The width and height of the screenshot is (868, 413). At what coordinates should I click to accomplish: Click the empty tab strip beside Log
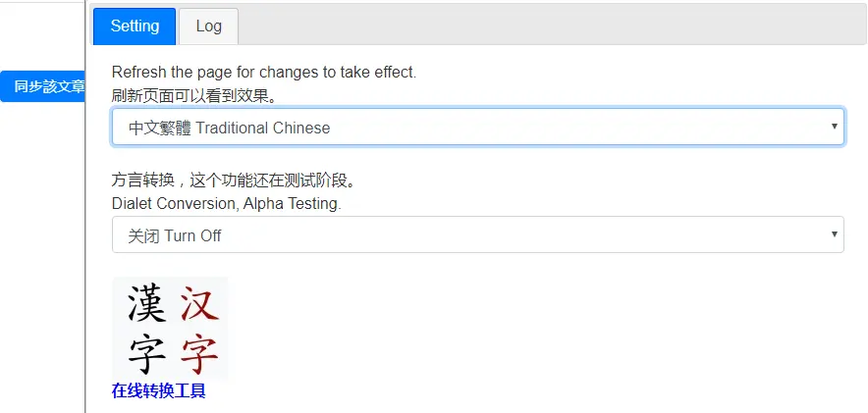550,26
